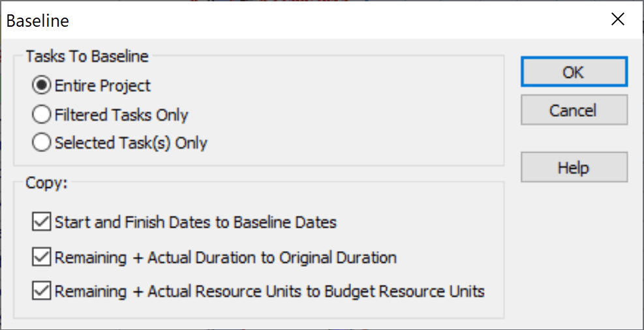Viewport: 644px width, 330px height.
Task: Click the 'Tasks To Baseline' group heading
Action: tap(87, 57)
